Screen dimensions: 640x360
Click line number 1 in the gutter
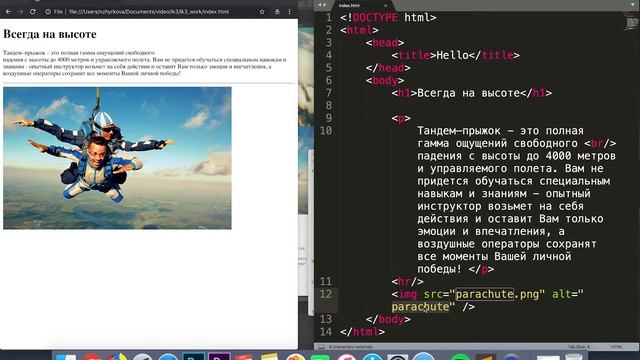pyautogui.click(x=328, y=18)
